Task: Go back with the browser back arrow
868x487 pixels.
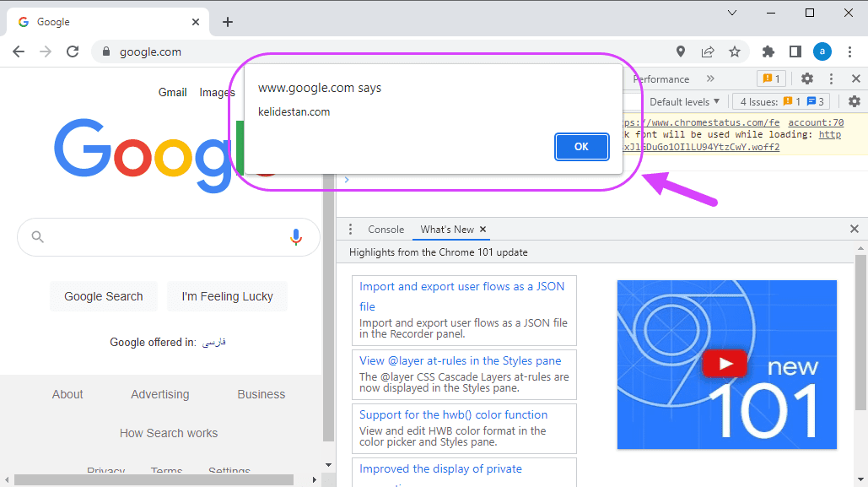Action: (x=19, y=51)
